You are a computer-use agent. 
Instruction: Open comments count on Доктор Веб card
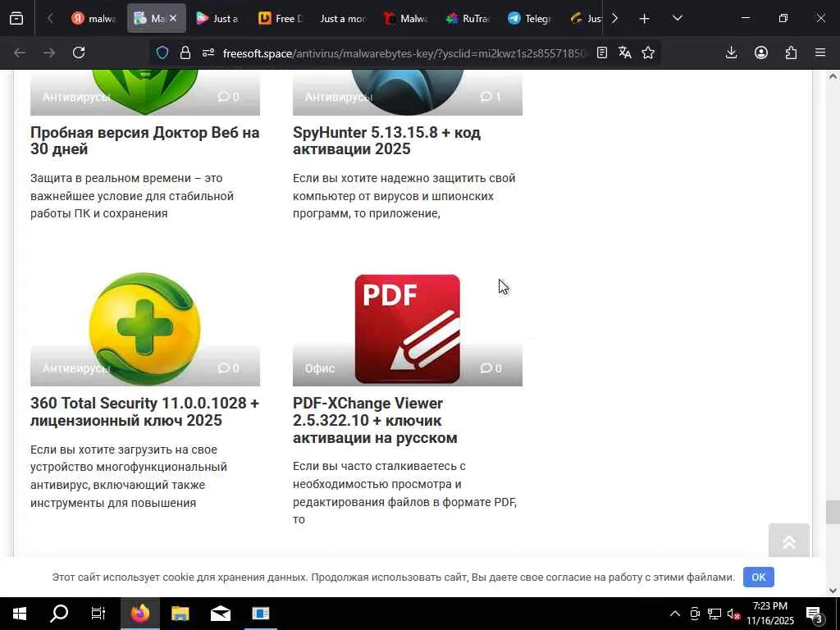coord(229,97)
